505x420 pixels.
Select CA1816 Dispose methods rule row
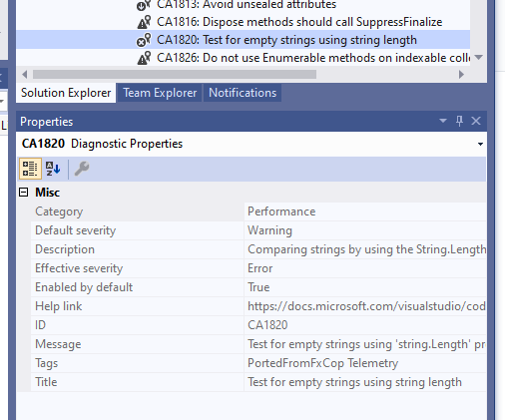(x=243, y=22)
